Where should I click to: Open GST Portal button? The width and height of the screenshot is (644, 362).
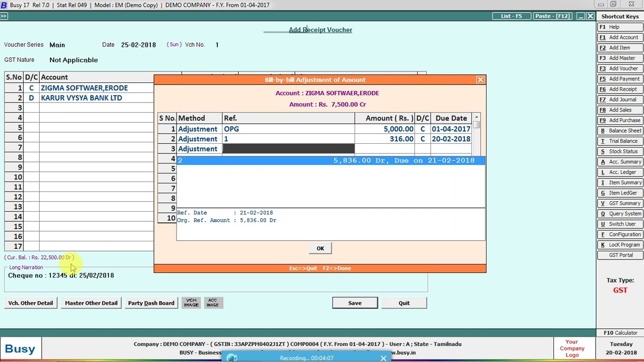click(x=620, y=255)
